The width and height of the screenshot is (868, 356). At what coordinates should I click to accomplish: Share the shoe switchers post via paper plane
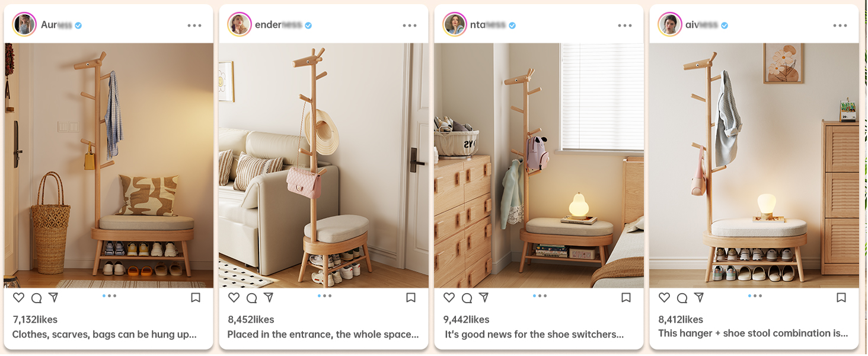(x=484, y=297)
